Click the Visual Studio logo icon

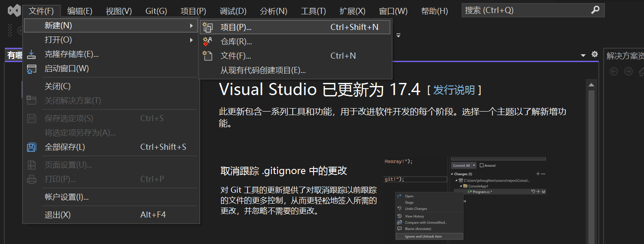[x=14, y=10]
